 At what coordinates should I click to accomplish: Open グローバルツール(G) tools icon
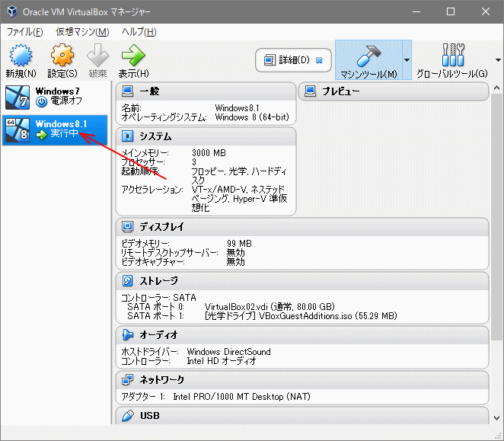[452, 55]
